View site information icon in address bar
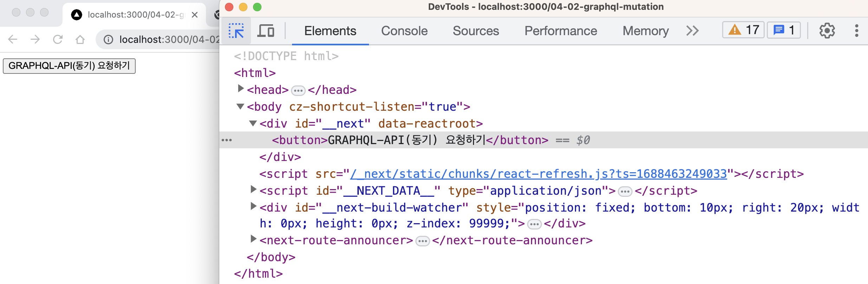Screen dimensions: 868x284 click(108, 40)
